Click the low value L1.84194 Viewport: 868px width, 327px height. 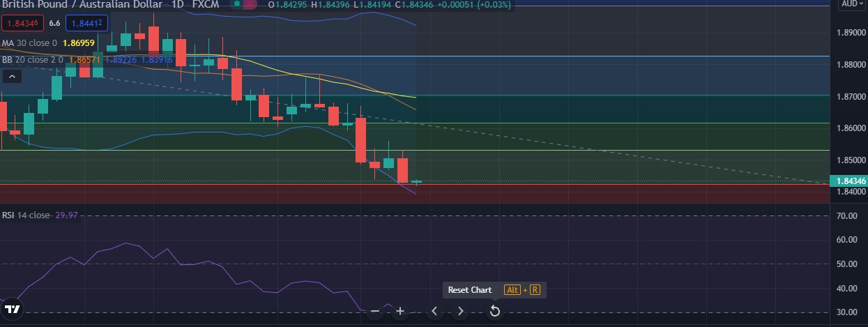pyautogui.click(x=373, y=4)
